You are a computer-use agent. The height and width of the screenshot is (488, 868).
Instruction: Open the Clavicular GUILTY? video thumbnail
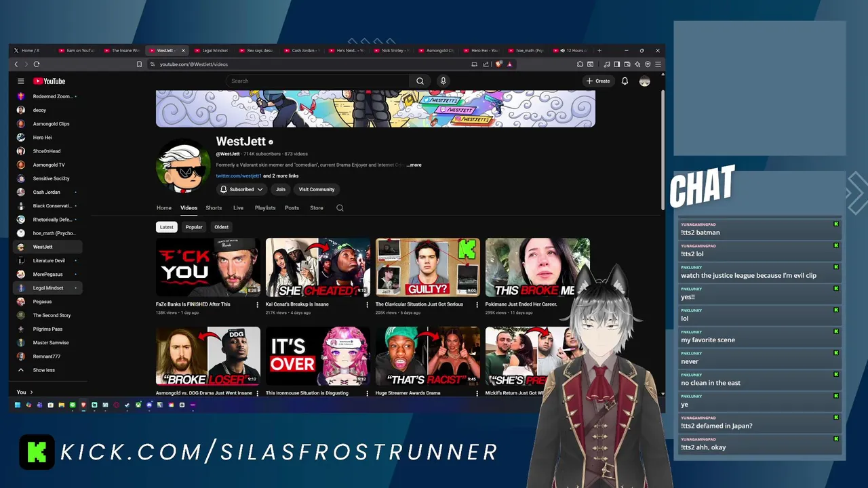tap(428, 267)
